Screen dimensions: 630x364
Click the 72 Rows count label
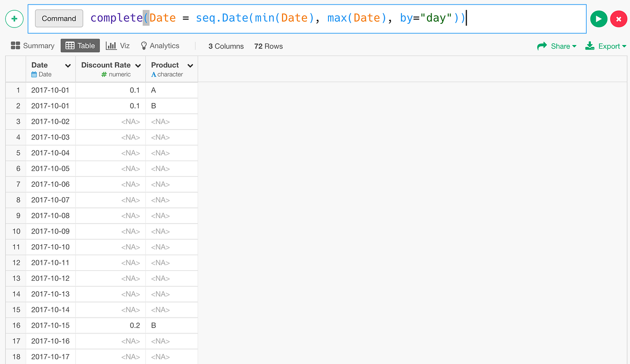[x=268, y=46]
